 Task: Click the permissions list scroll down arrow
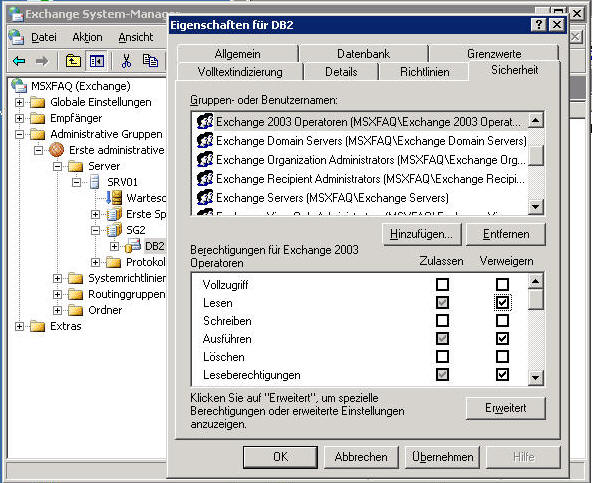pyautogui.click(x=536, y=377)
